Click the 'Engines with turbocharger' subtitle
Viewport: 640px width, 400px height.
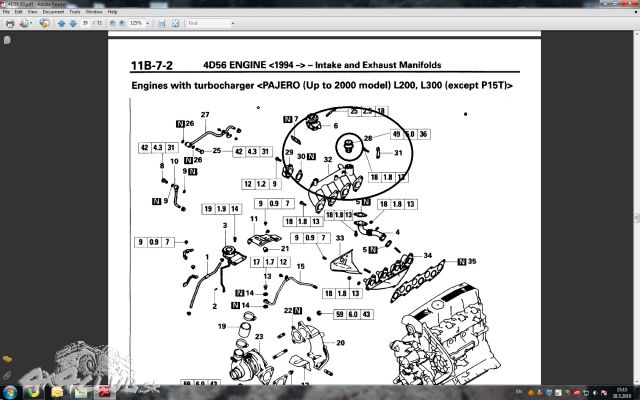coord(193,86)
